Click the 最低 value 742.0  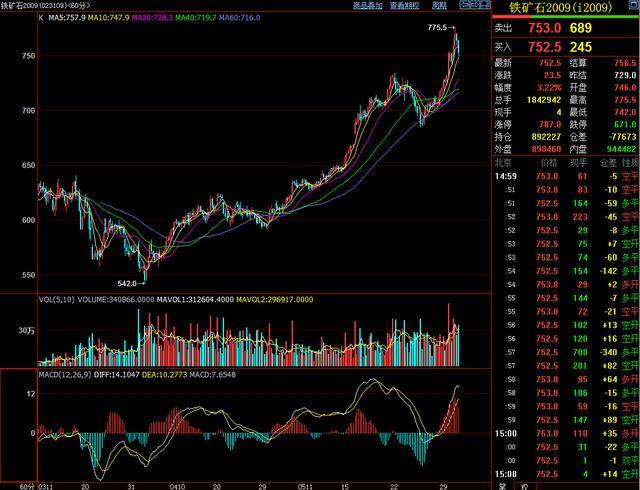coord(625,112)
